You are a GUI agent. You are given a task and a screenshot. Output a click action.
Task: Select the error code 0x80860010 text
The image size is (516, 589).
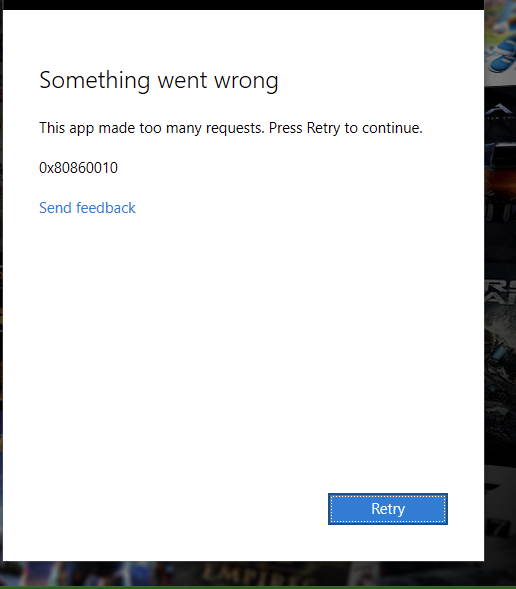point(78,168)
